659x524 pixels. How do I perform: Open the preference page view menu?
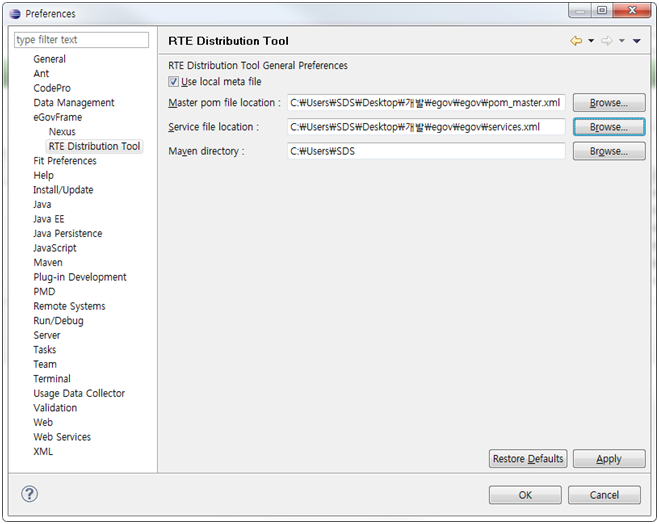pyautogui.click(x=637, y=41)
